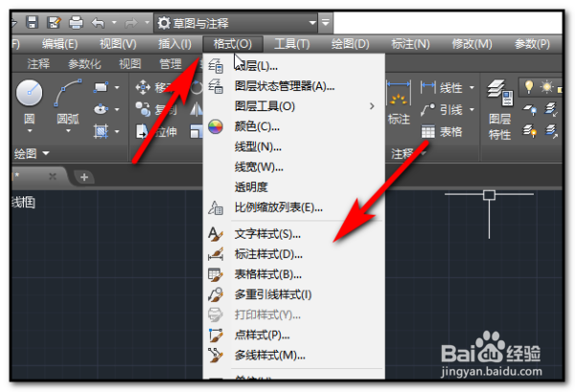Open the 草图与注释 workspace dropdown

[236, 23]
